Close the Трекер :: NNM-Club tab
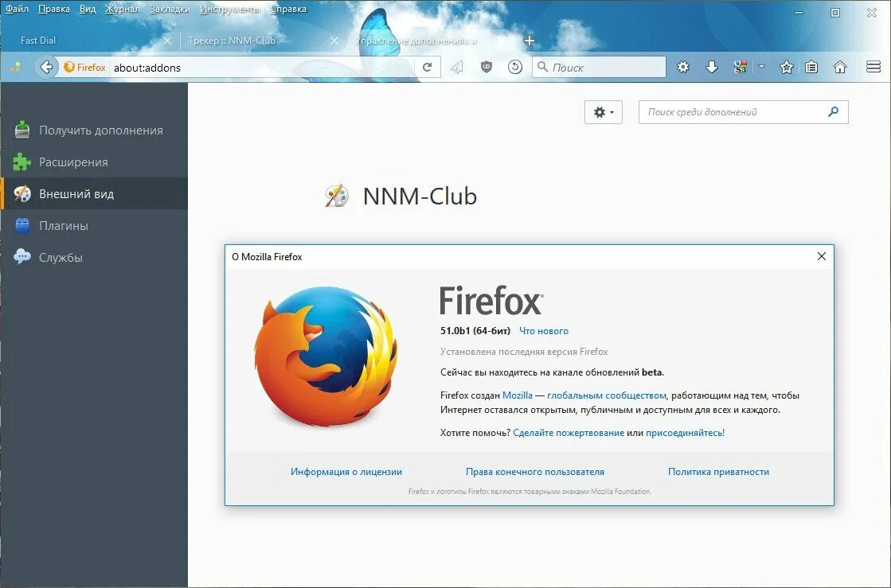Image resolution: width=891 pixels, height=588 pixels. point(334,41)
